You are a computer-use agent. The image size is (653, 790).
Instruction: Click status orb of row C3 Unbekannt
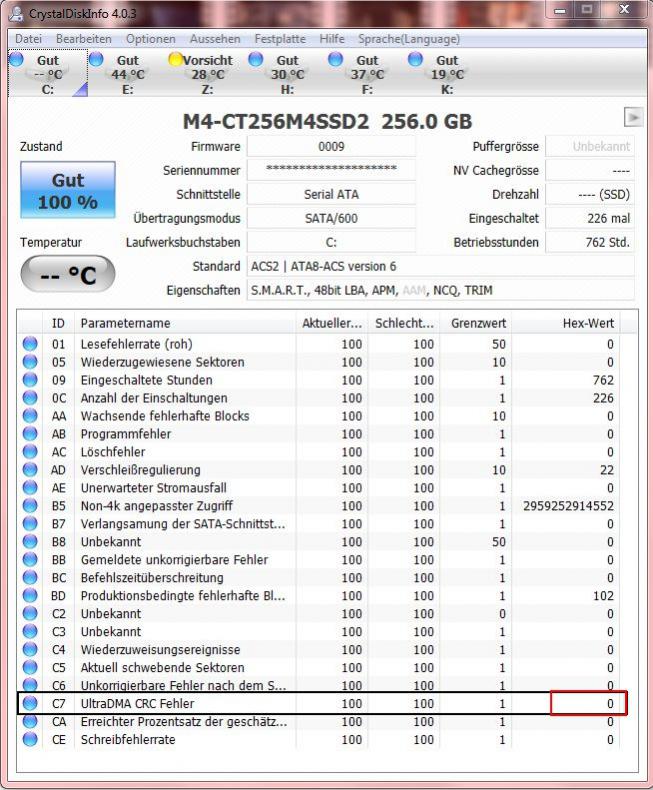pos(30,631)
